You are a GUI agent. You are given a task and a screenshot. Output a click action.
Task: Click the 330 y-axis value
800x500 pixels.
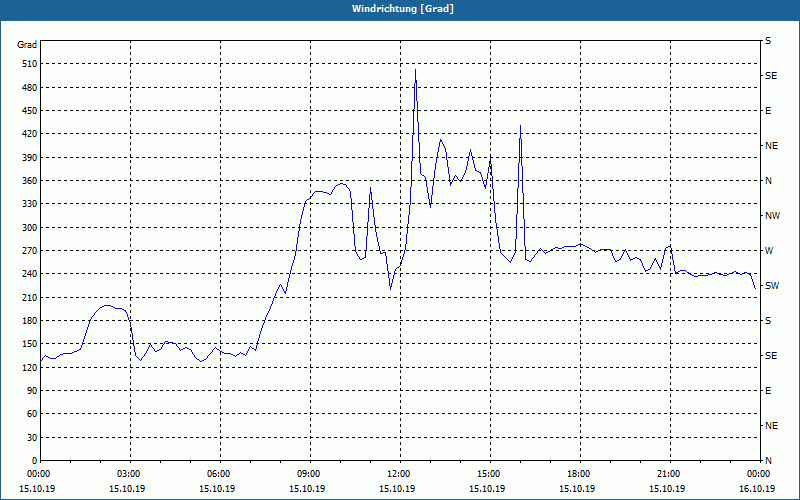point(30,204)
